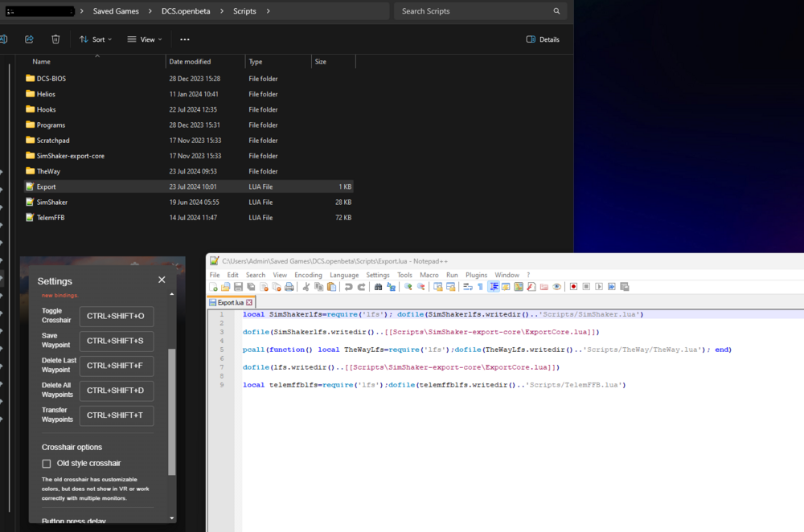Click the CTRL+SHIFT+O Toggle Crosshair binding button
The width and height of the screenshot is (804, 532).
[116, 317]
